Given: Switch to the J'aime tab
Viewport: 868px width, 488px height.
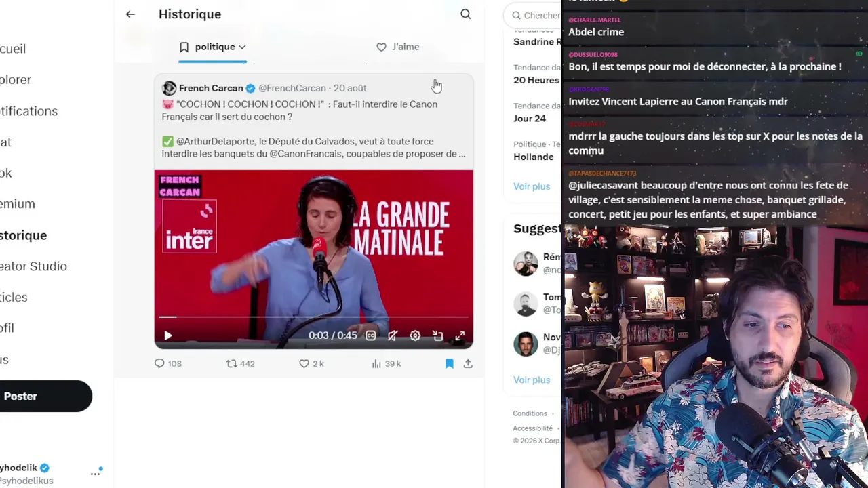Looking at the screenshot, I should [x=398, y=47].
